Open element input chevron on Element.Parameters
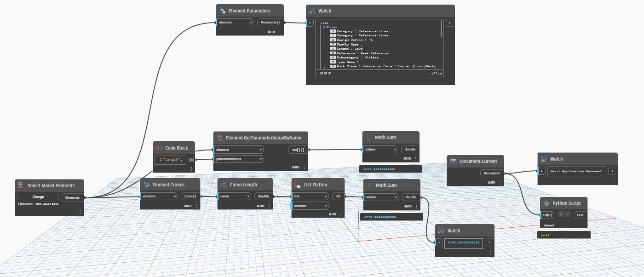This screenshot has width=644, height=277. point(251,22)
